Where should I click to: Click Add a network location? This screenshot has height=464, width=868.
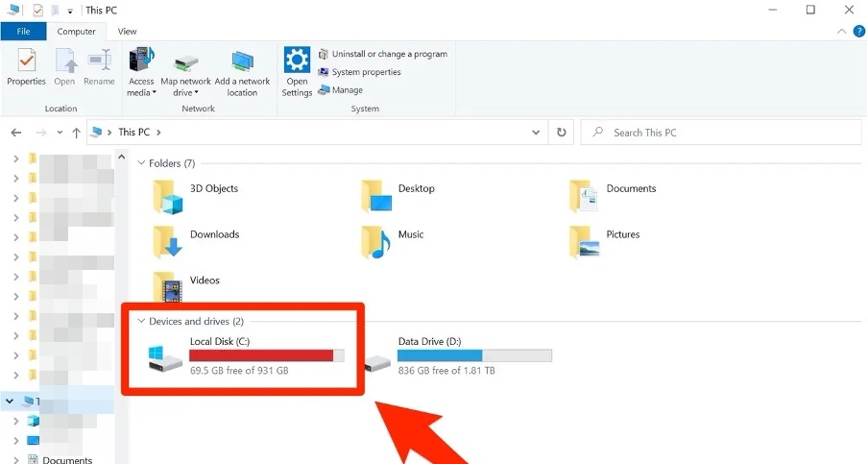pyautogui.click(x=242, y=73)
